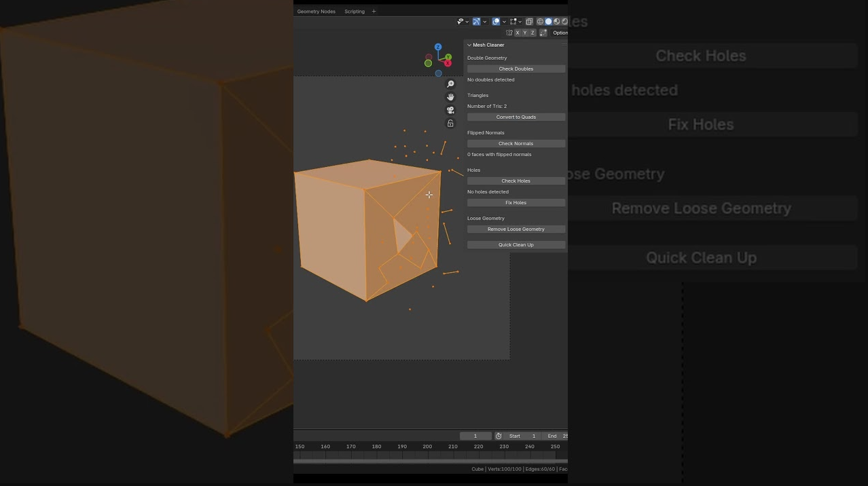This screenshot has height=486, width=868.
Task: Open the Options dropdown in header
Action: point(560,33)
